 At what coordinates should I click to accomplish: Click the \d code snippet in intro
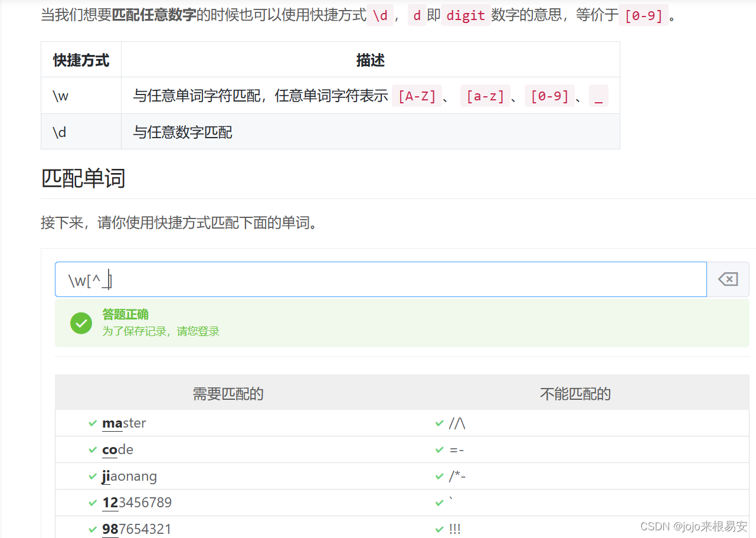click(x=379, y=15)
